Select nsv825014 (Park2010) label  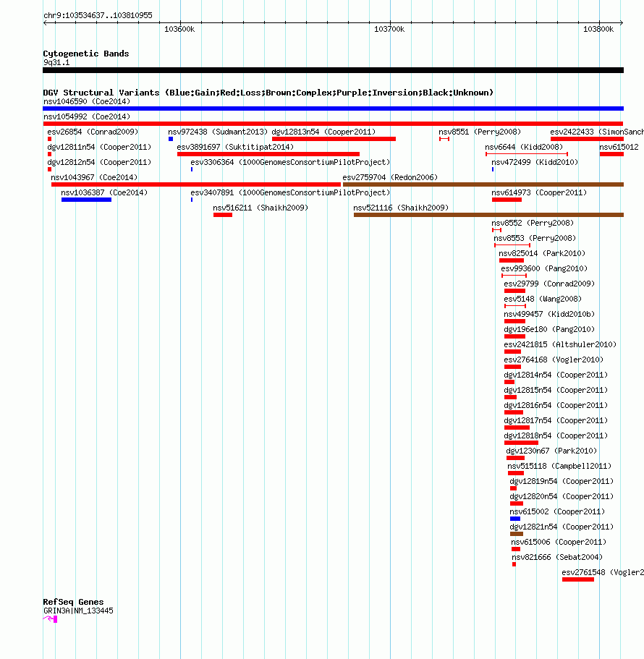pos(541,253)
